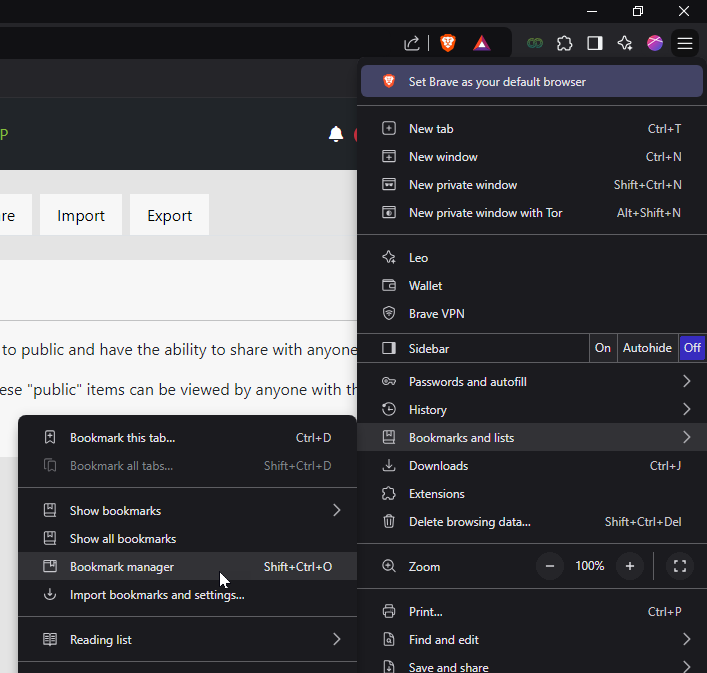The height and width of the screenshot is (673, 707).
Task: Increase zoom with plus button
Action: point(629,566)
